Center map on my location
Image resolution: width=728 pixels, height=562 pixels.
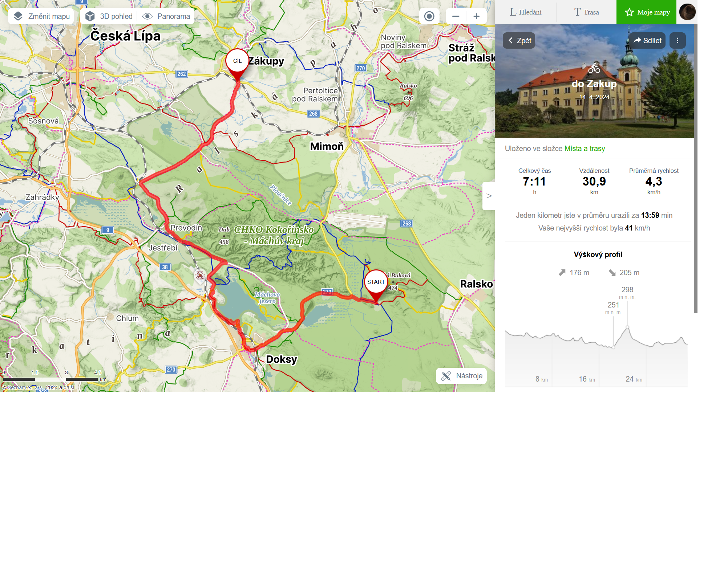[x=429, y=16]
